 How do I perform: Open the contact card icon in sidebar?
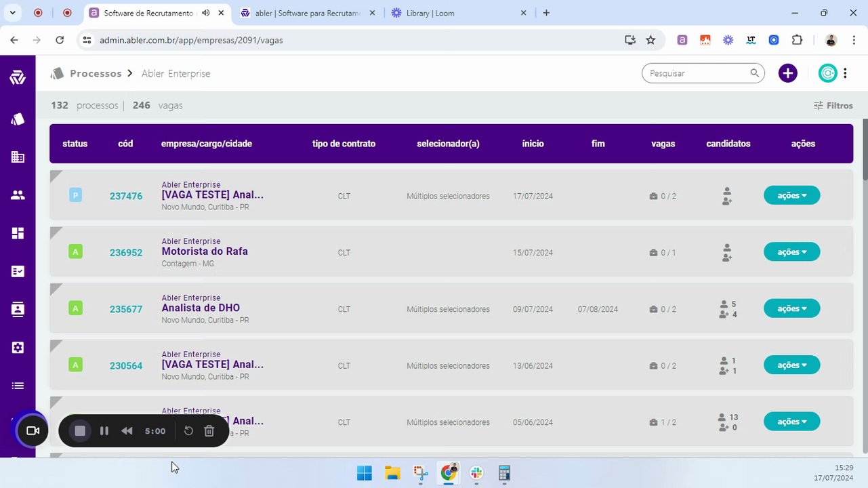coord(18,309)
